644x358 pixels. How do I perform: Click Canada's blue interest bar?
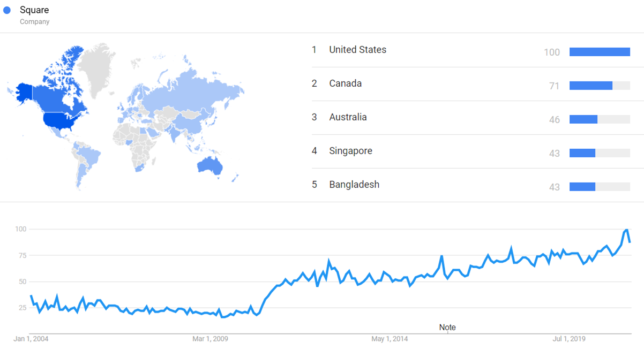[x=590, y=86]
